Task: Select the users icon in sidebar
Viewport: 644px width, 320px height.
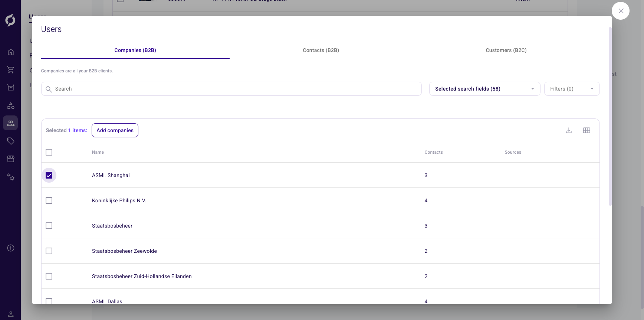Action: click(x=11, y=123)
